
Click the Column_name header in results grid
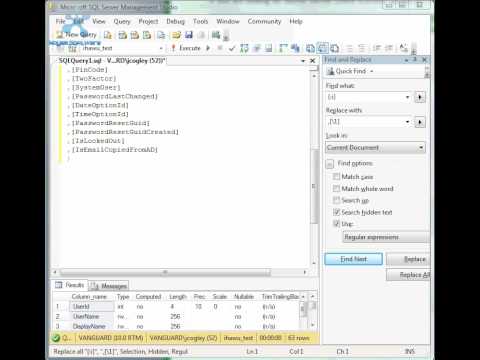coord(89,296)
